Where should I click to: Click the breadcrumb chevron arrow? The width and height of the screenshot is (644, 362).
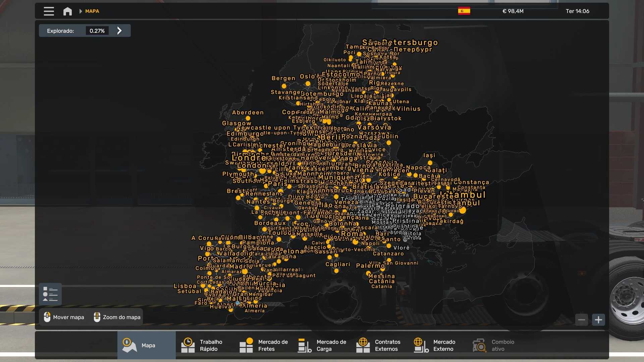coord(80,11)
